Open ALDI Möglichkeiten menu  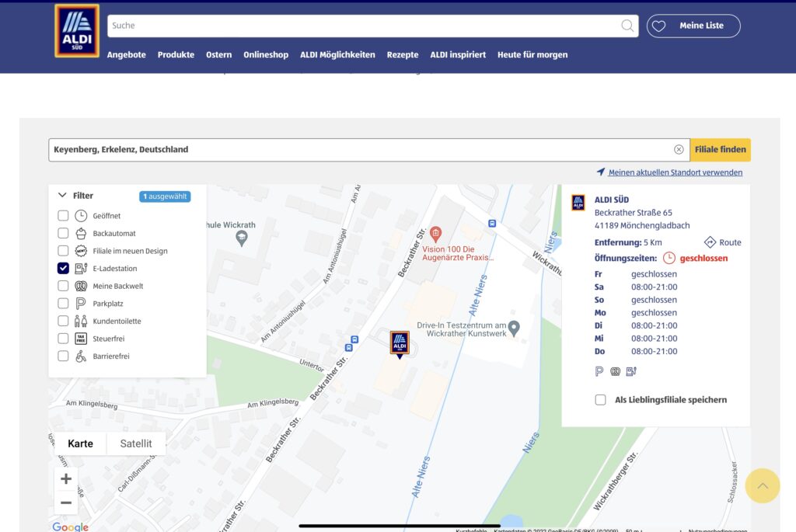coord(337,55)
